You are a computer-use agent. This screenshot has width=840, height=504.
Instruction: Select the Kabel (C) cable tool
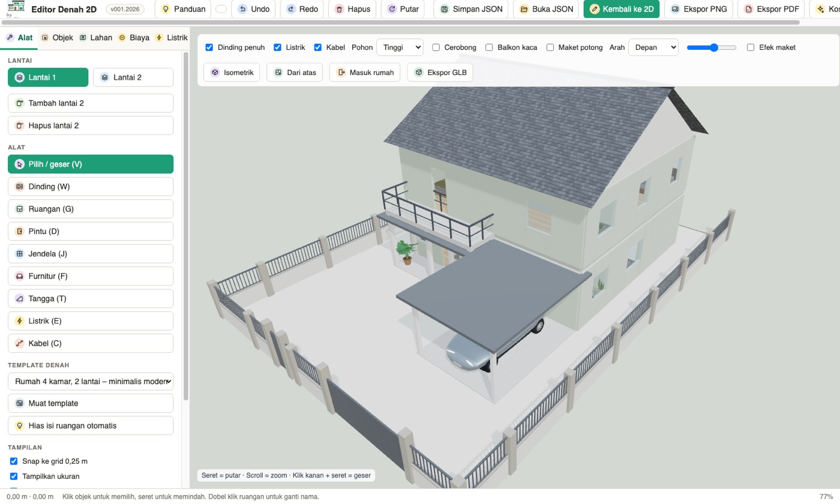[x=91, y=343]
